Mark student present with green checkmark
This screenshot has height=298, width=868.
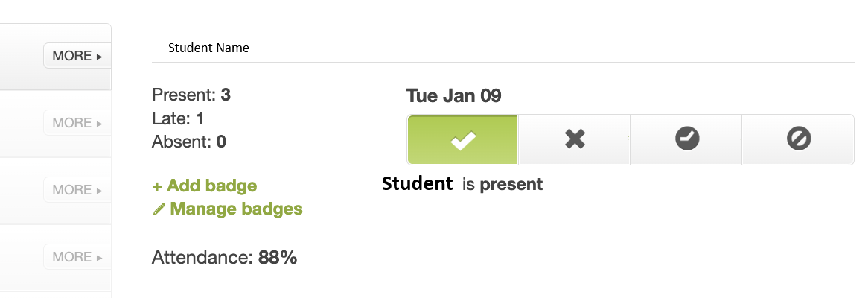pyautogui.click(x=463, y=139)
